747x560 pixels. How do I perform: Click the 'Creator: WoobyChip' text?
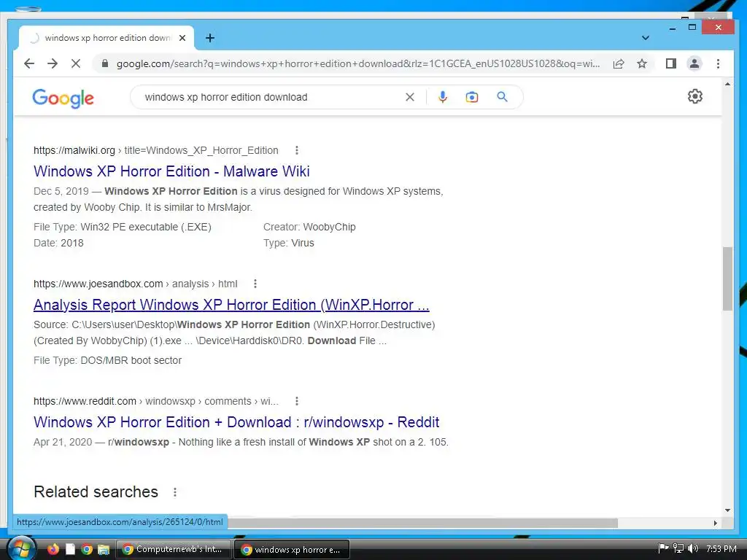point(309,227)
